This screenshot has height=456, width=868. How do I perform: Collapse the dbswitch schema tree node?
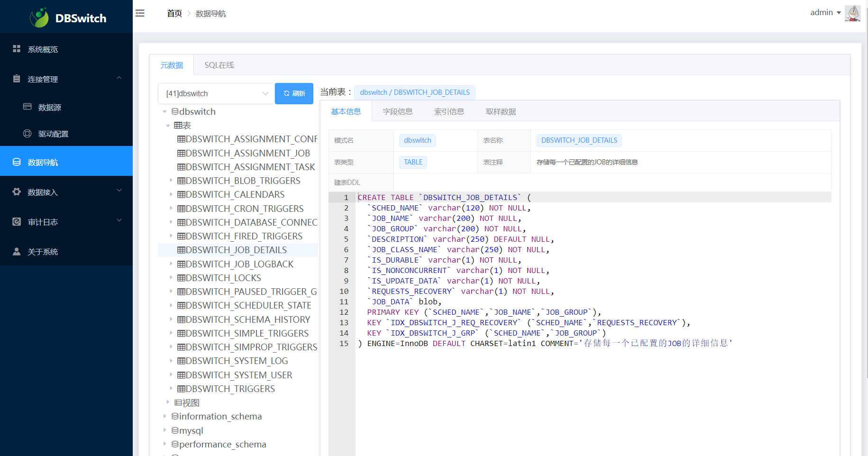164,112
